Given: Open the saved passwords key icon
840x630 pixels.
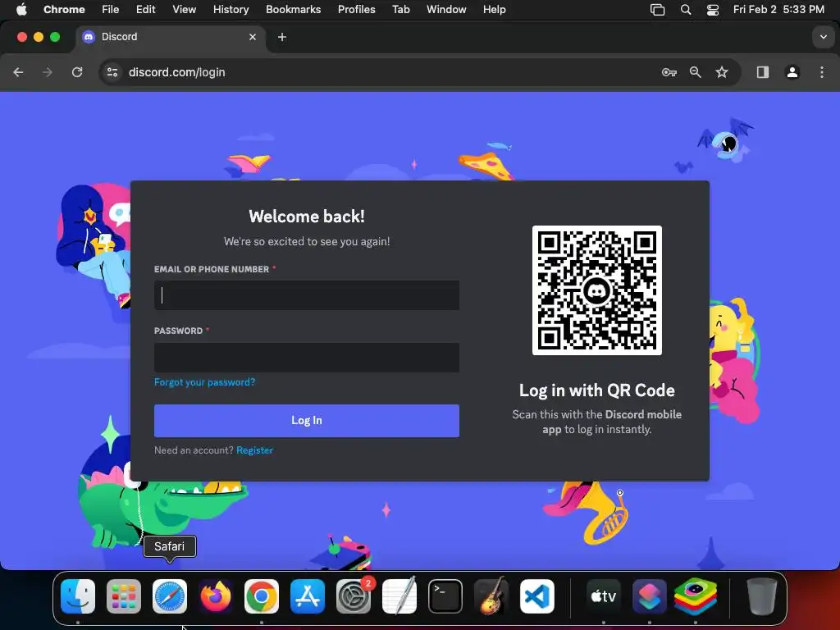Looking at the screenshot, I should [x=669, y=72].
